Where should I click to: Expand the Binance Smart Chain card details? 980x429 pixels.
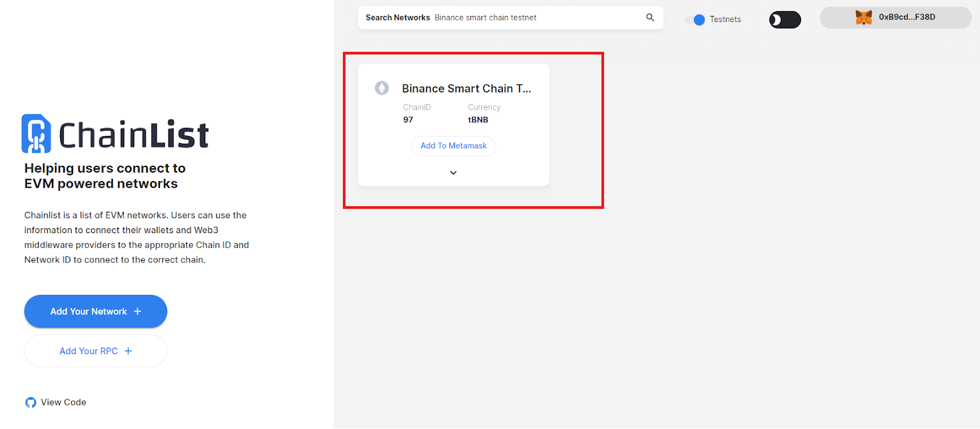tap(453, 173)
